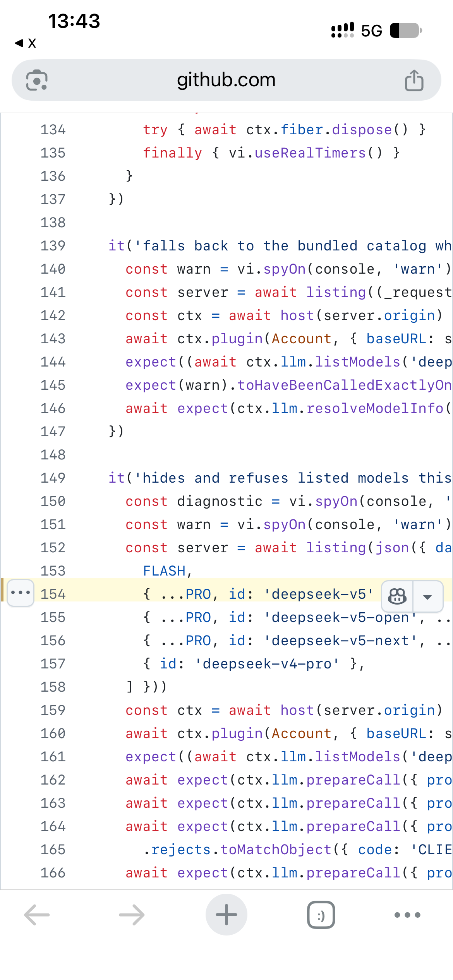Viewport: 453px width, 980px height.
Task: Go forward with the right arrow button
Action: pos(132,915)
